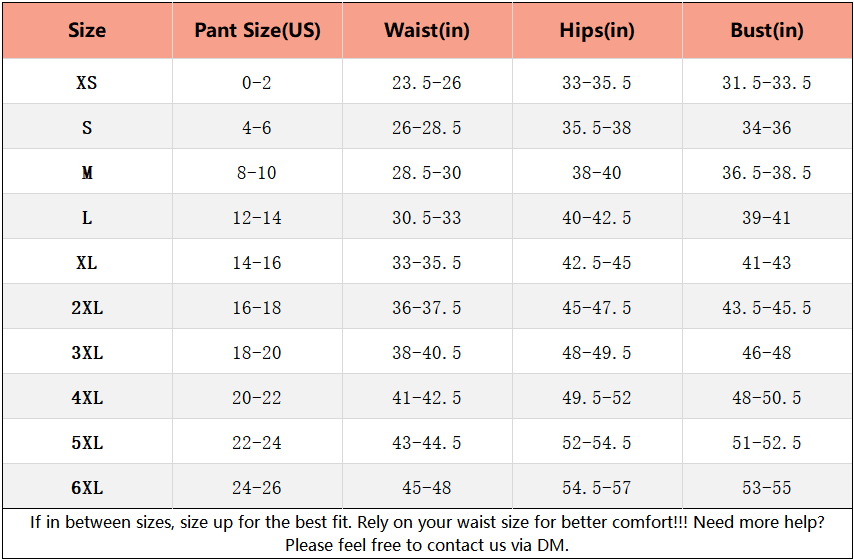The height and width of the screenshot is (560, 854).
Task: Click the 6XL size label
Action: [87, 488]
